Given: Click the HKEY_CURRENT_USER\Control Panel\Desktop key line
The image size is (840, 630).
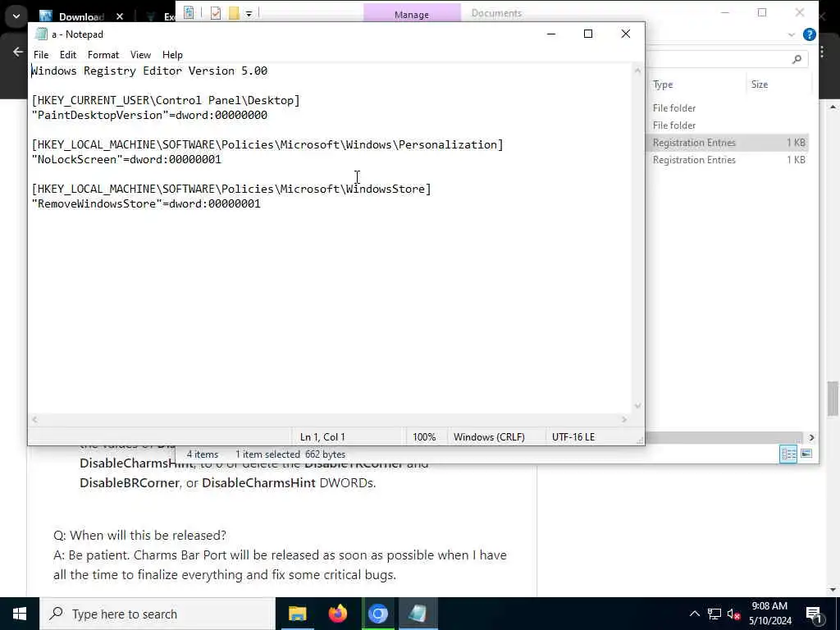Looking at the screenshot, I should click(x=166, y=100).
